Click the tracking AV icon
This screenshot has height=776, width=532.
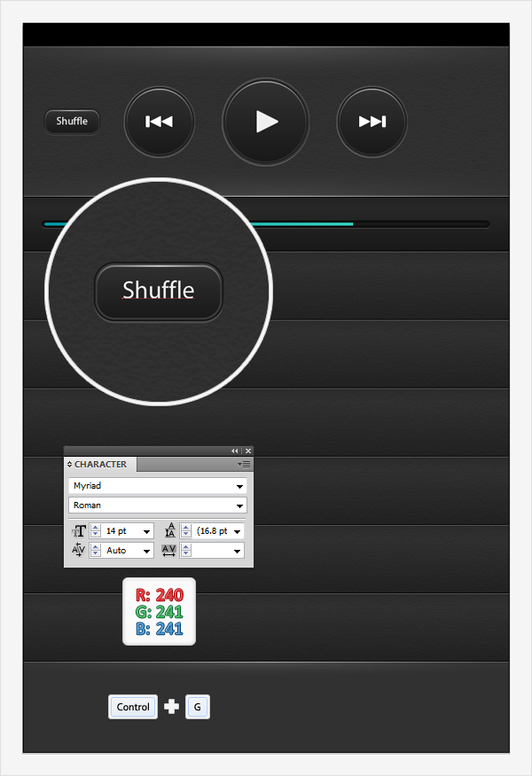point(169,551)
